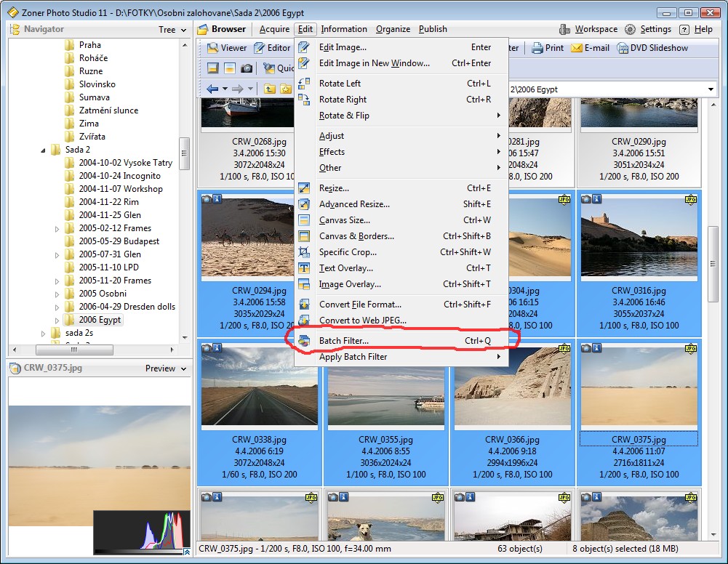This screenshot has width=728, height=564.
Task: Choose Batch Filter from Edit menu
Action: coord(401,341)
